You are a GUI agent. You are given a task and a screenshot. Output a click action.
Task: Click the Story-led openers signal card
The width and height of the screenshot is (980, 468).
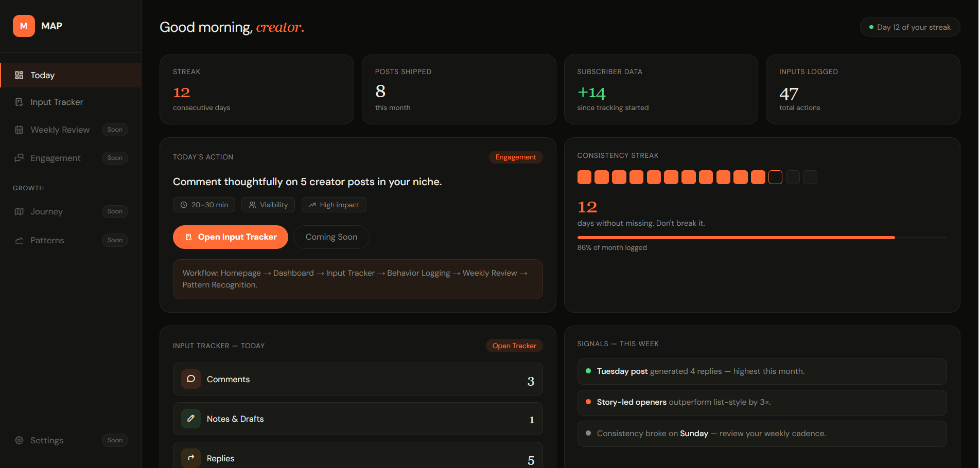click(762, 402)
